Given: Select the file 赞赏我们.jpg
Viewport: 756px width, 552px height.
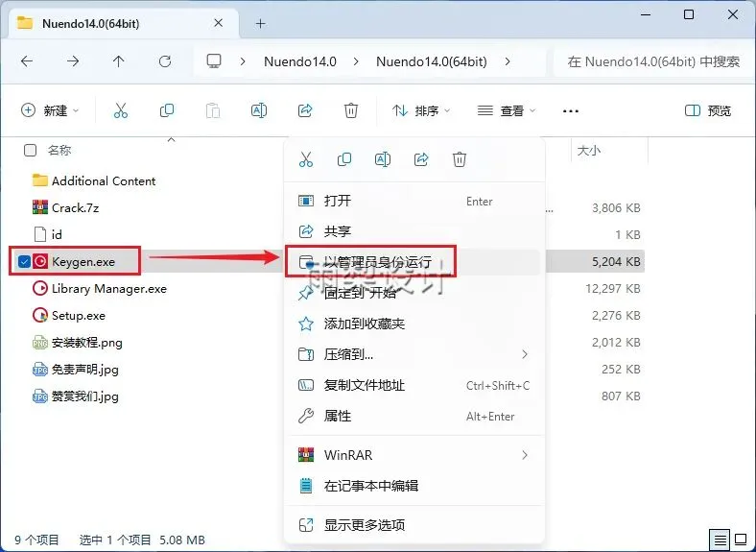Looking at the screenshot, I should pos(84,396).
